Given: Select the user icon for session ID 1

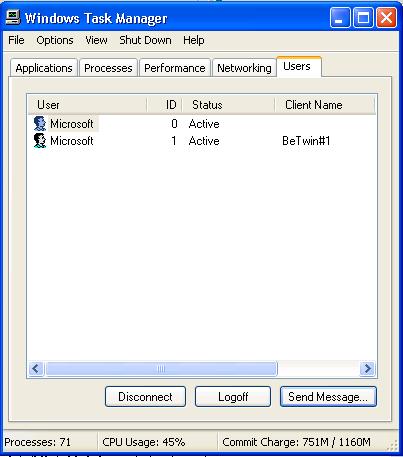Looking at the screenshot, I should 40,141.
